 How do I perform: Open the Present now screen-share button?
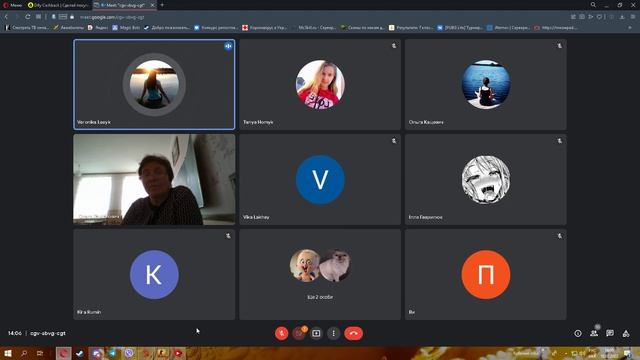tap(316, 333)
